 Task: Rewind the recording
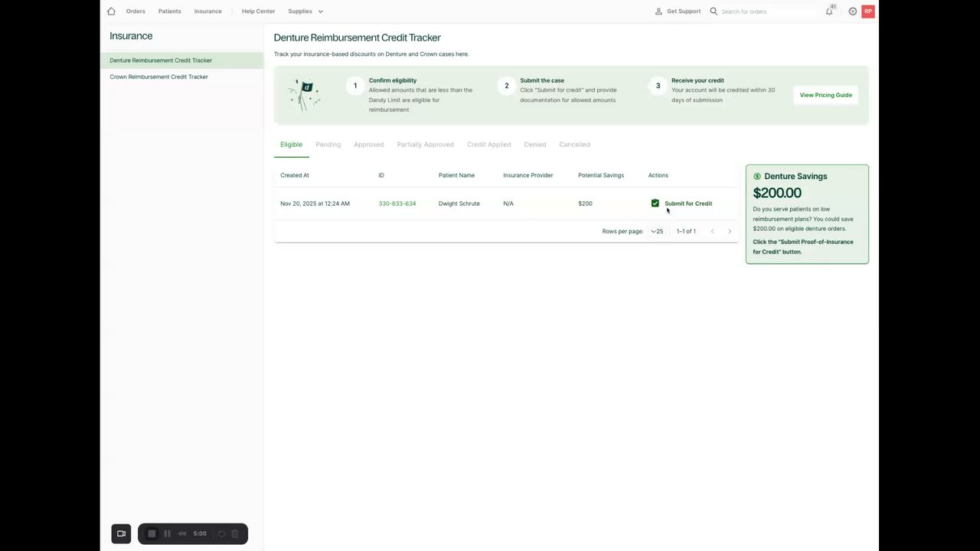182,533
